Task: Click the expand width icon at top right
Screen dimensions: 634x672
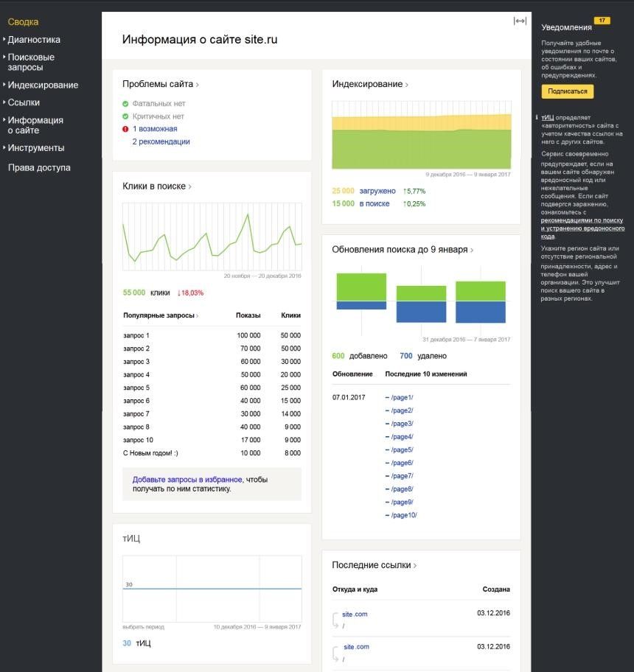Action: click(x=520, y=21)
